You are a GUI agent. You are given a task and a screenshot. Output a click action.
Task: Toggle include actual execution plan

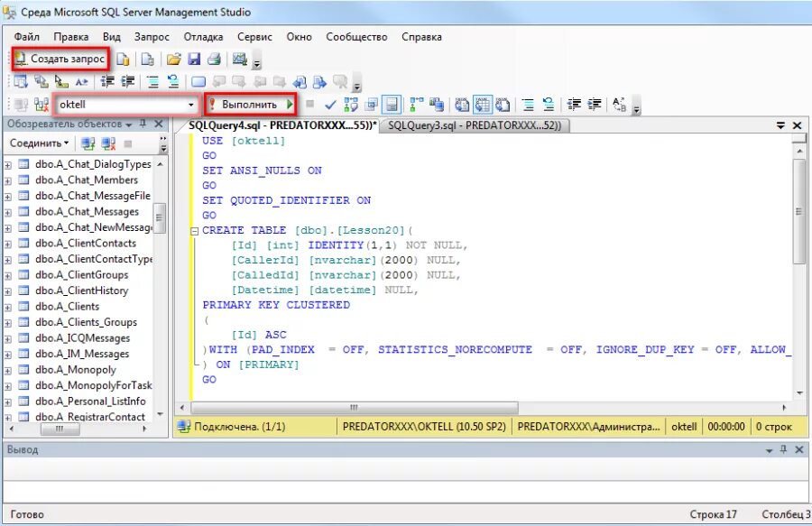(416, 105)
